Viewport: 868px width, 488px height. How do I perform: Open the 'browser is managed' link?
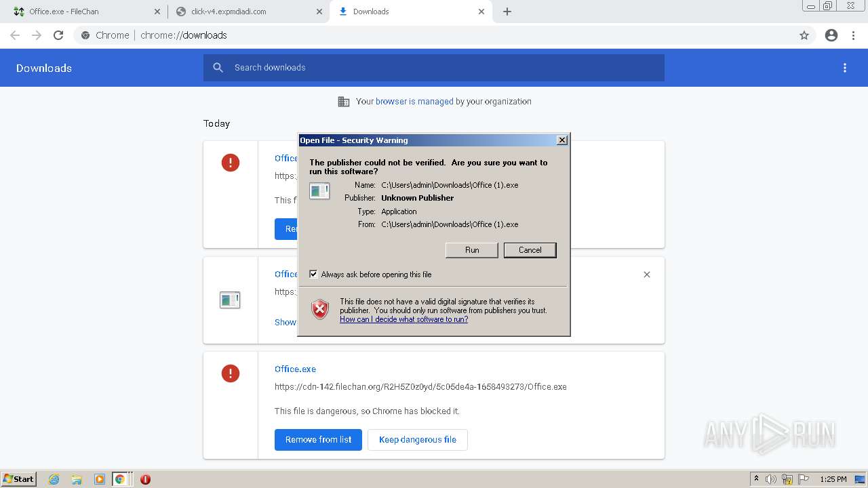click(x=414, y=102)
